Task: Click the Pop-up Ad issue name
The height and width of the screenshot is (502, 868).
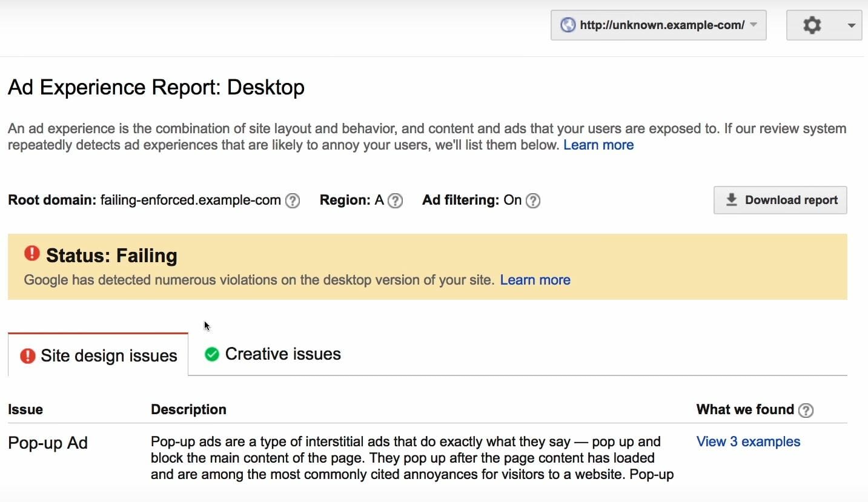Action: (x=48, y=443)
